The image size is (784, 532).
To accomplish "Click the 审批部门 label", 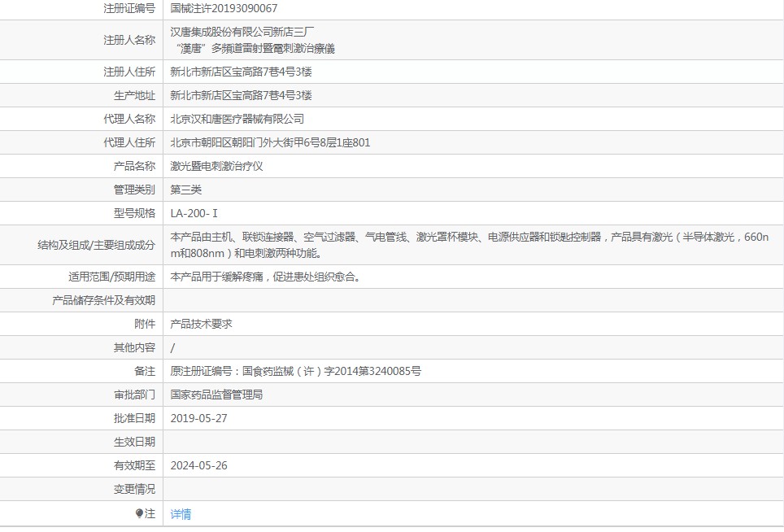I will tap(134, 395).
